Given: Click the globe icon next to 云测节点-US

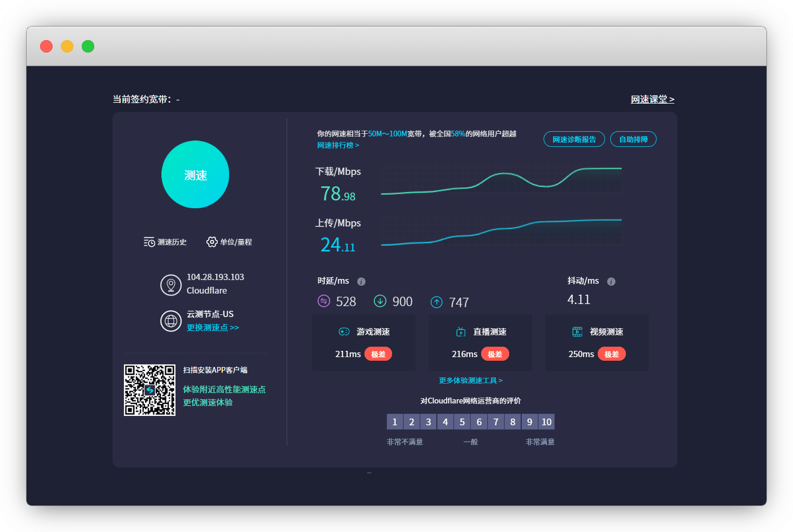Looking at the screenshot, I should (171, 321).
